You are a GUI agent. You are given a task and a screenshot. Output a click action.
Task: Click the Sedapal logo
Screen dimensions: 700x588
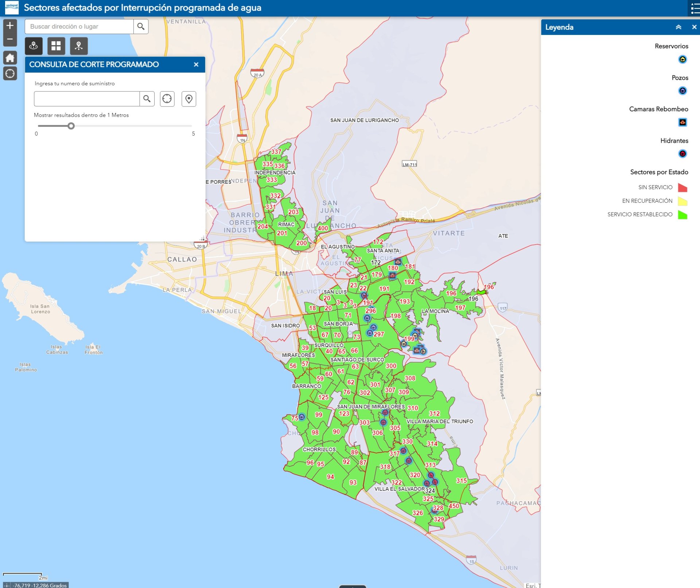click(12, 8)
